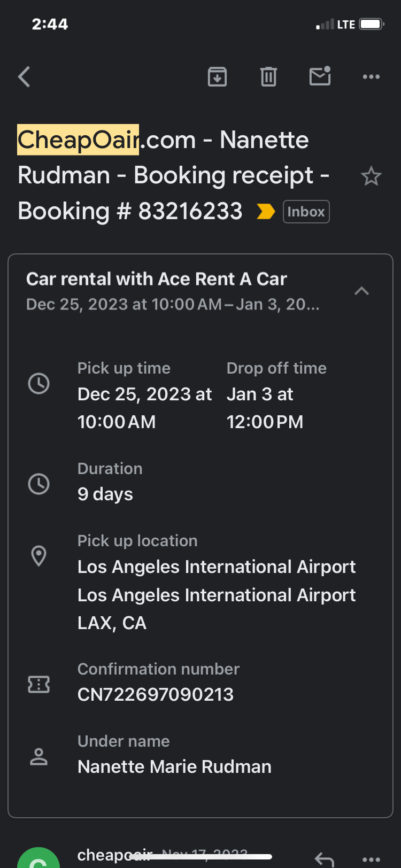Tap the Inbox label tag

(x=306, y=212)
